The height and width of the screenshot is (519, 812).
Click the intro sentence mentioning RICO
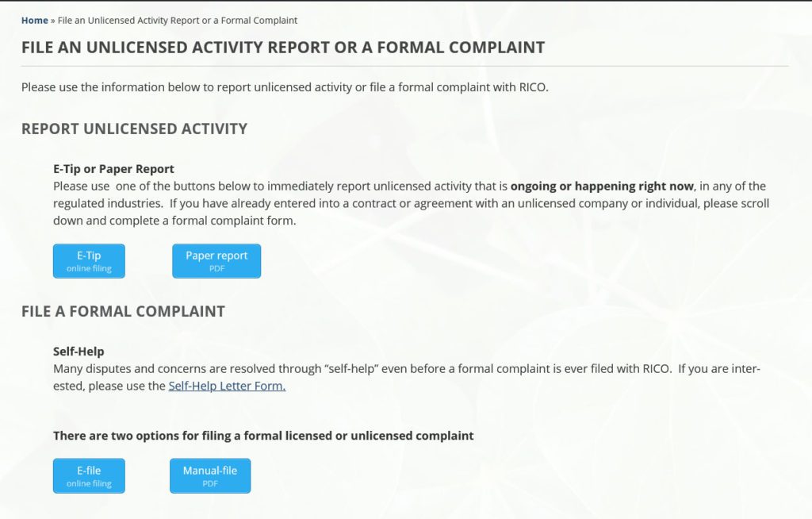(285, 87)
